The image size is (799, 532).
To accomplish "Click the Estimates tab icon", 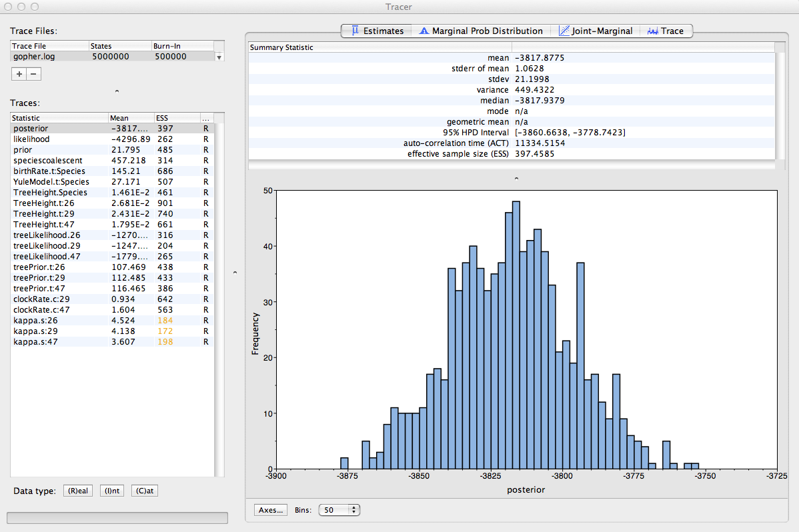I will (x=355, y=31).
